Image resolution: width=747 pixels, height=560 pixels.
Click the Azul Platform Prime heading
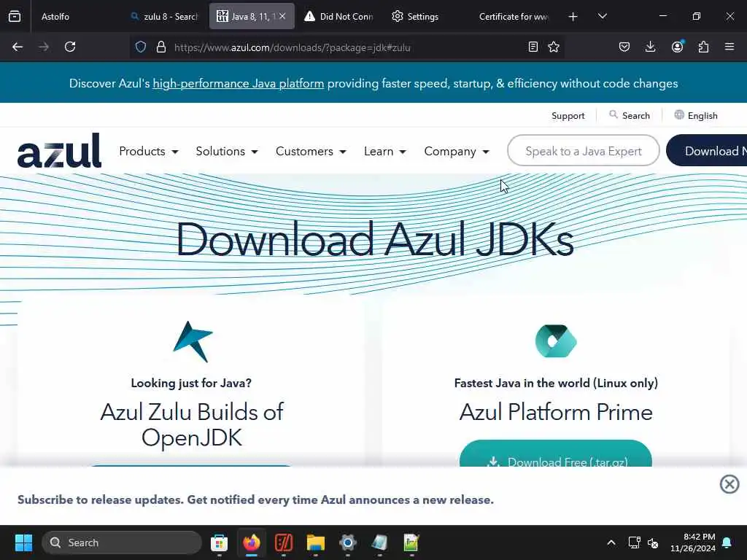click(556, 412)
